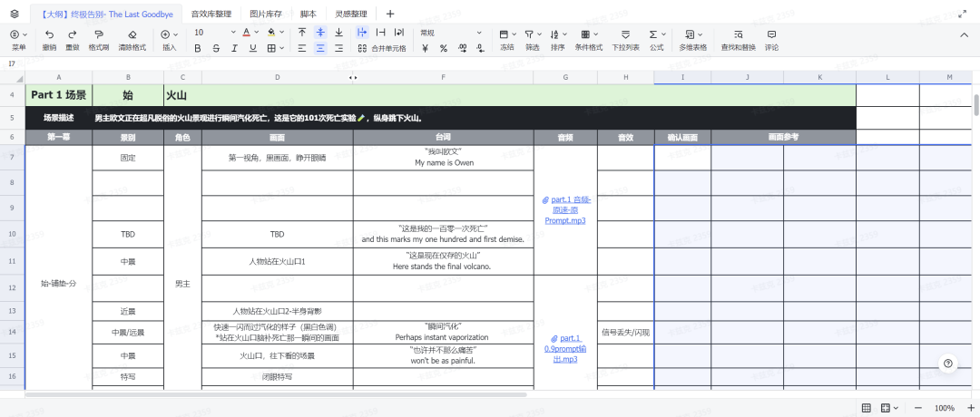Image resolution: width=980 pixels, height=417 pixels.
Task: Apply percent number format
Action: coord(444,48)
